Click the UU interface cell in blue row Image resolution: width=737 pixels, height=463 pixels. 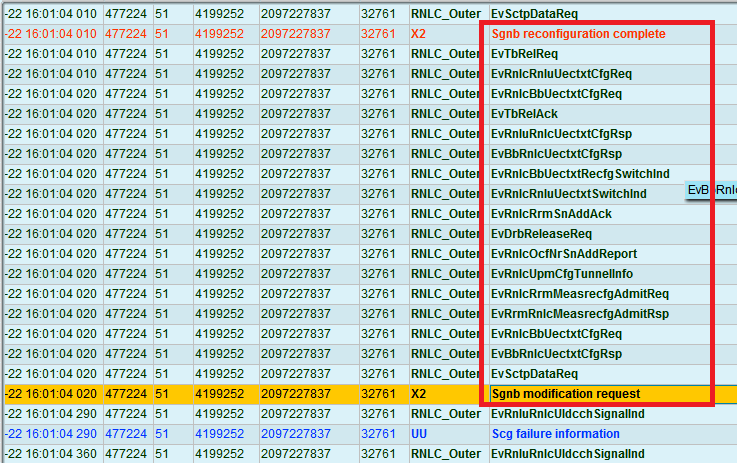(x=419, y=434)
